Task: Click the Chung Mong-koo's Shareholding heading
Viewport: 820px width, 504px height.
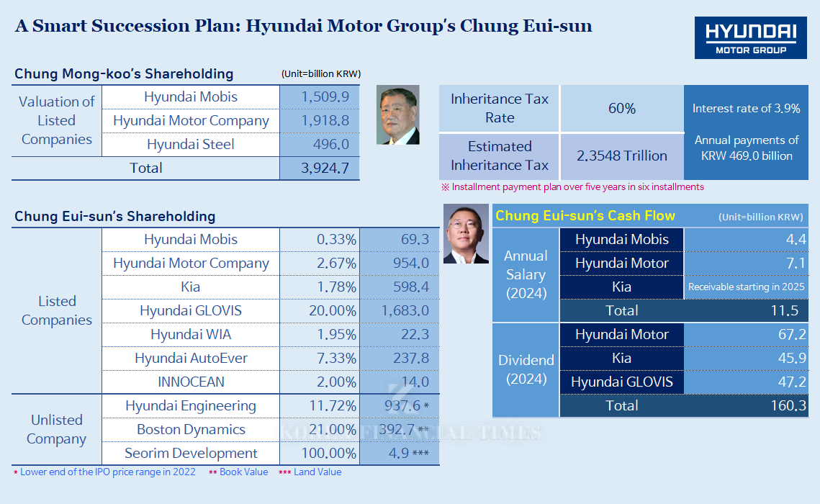Action: (x=124, y=74)
